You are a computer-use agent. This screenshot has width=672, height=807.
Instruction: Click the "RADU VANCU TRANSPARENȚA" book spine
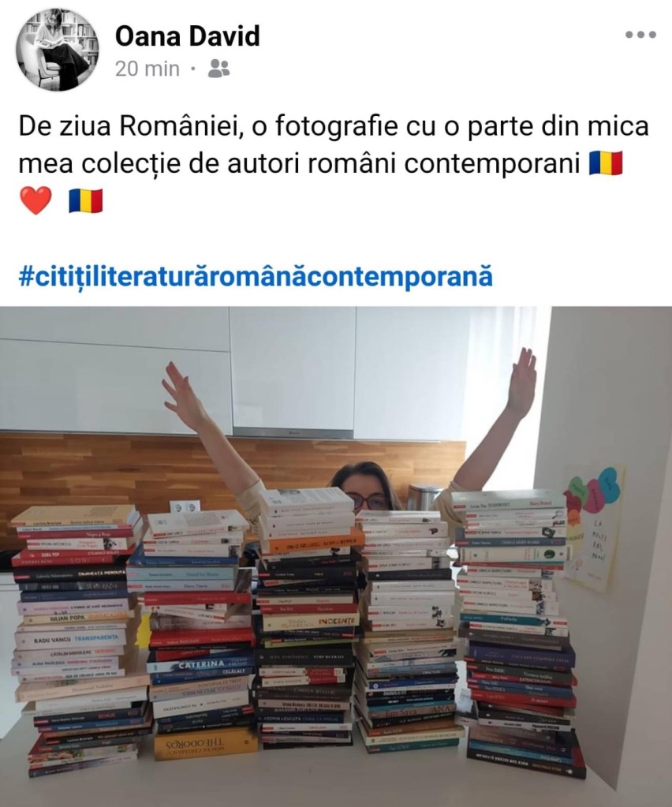point(72,639)
